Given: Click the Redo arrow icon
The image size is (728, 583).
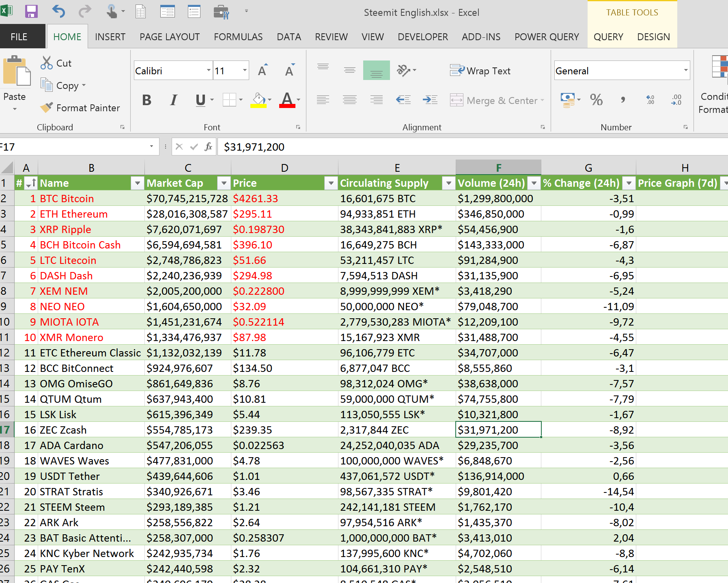Looking at the screenshot, I should 85,11.
